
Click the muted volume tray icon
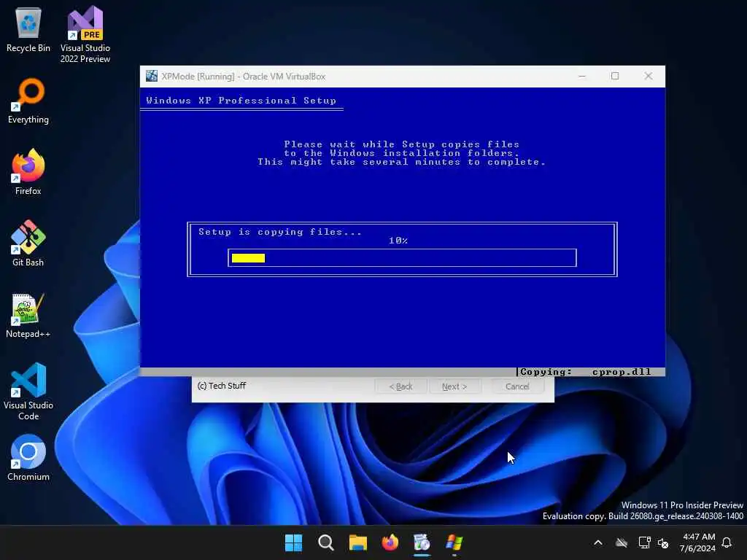coord(662,542)
